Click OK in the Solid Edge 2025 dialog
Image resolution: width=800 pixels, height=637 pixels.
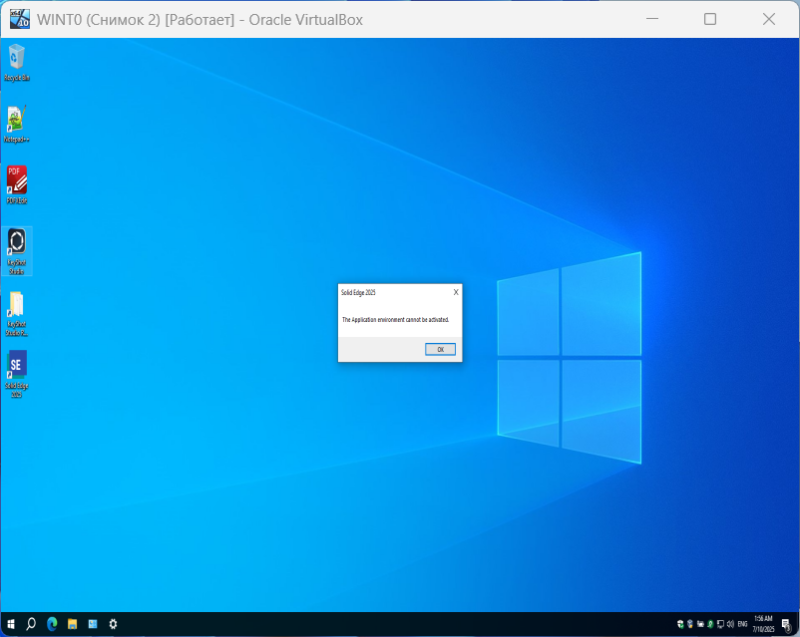tap(440, 349)
